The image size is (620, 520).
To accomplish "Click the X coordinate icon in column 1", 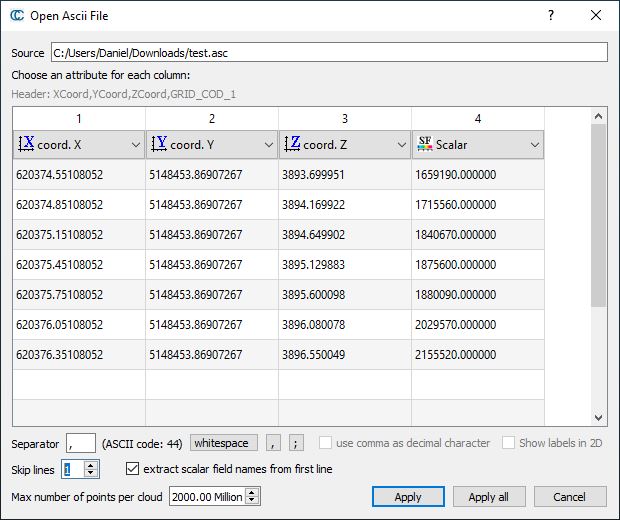I will coord(27,144).
